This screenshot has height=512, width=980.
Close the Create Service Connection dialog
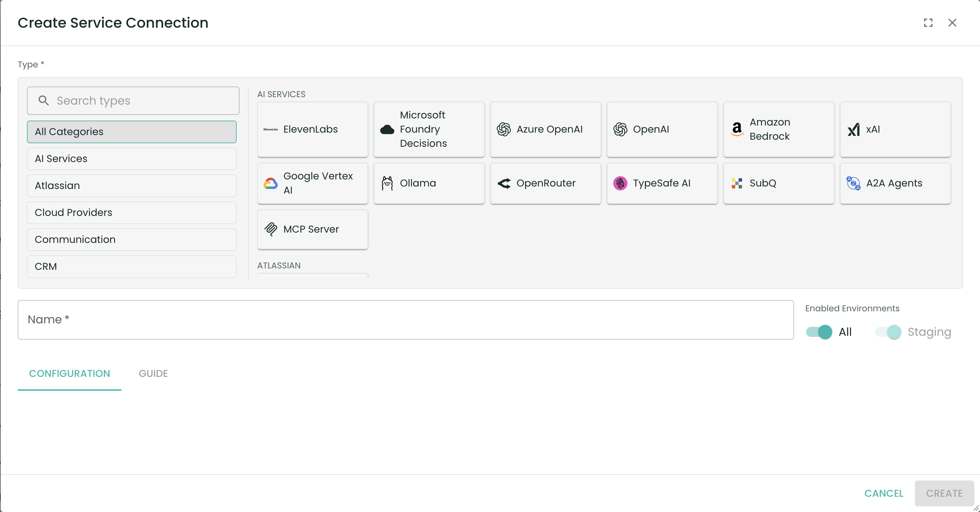[x=952, y=23]
